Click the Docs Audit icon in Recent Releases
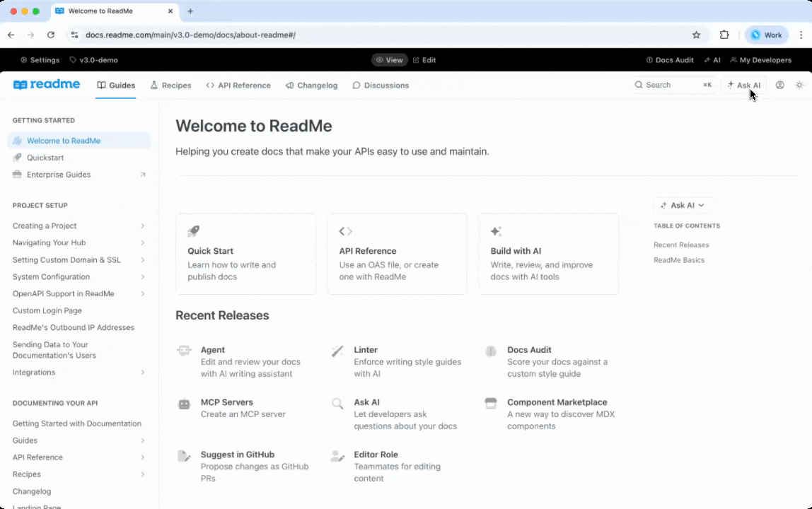This screenshot has height=509, width=812. click(490, 351)
